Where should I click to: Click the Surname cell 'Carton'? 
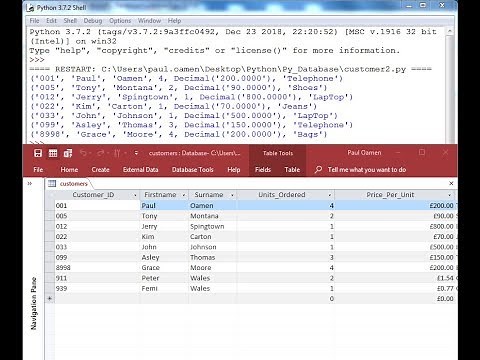[x=212, y=237]
